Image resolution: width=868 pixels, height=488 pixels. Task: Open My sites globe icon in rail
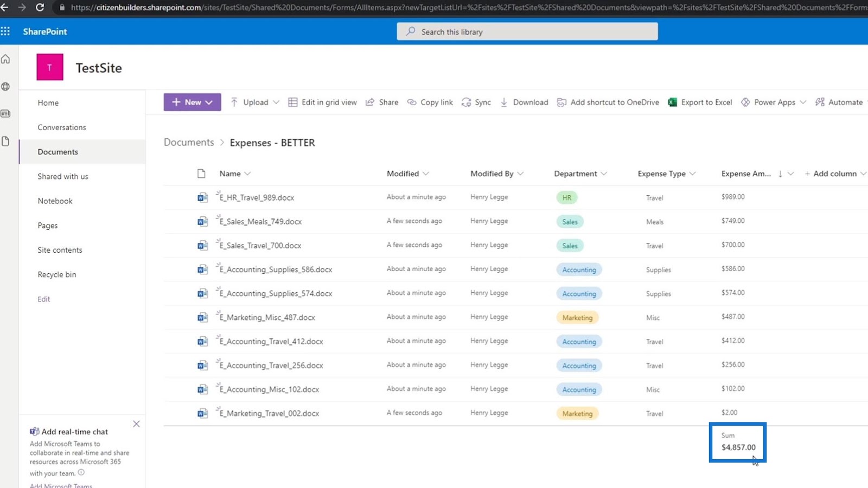click(5, 86)
